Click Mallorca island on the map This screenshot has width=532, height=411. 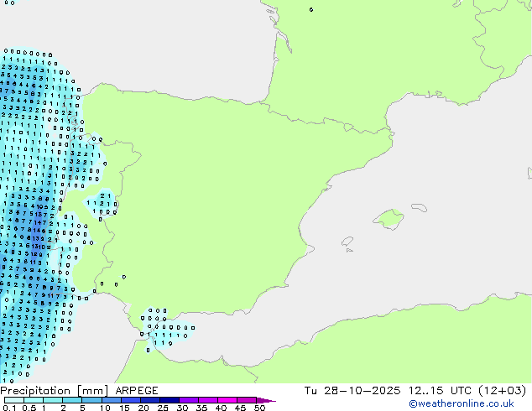(388, 219)
